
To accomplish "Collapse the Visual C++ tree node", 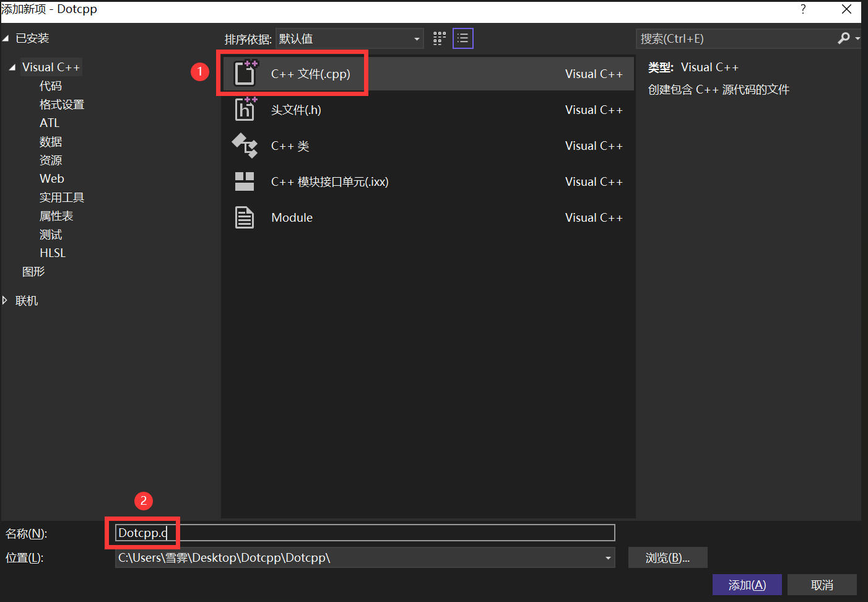I will click(x=12, y=67).
